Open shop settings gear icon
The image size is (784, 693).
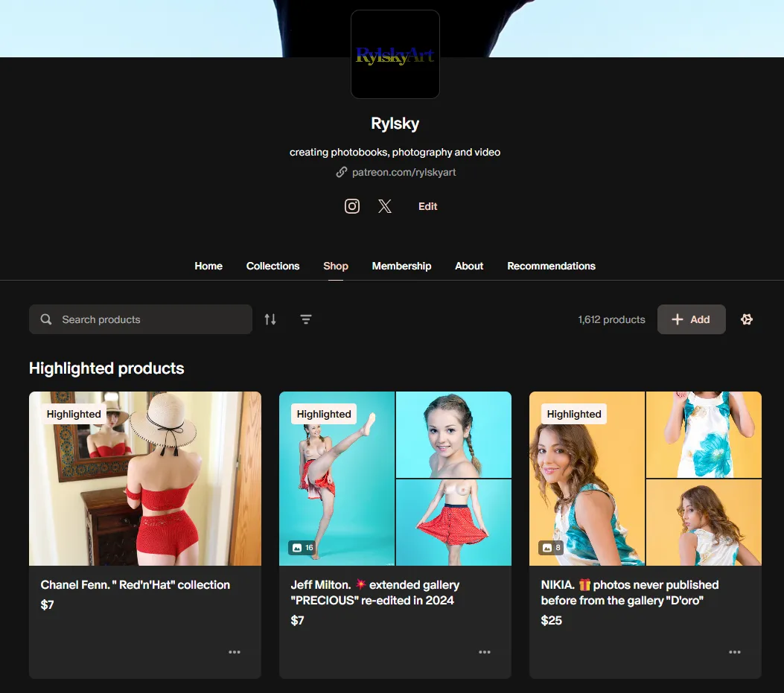pyautogui.click(x=747, y=319)
